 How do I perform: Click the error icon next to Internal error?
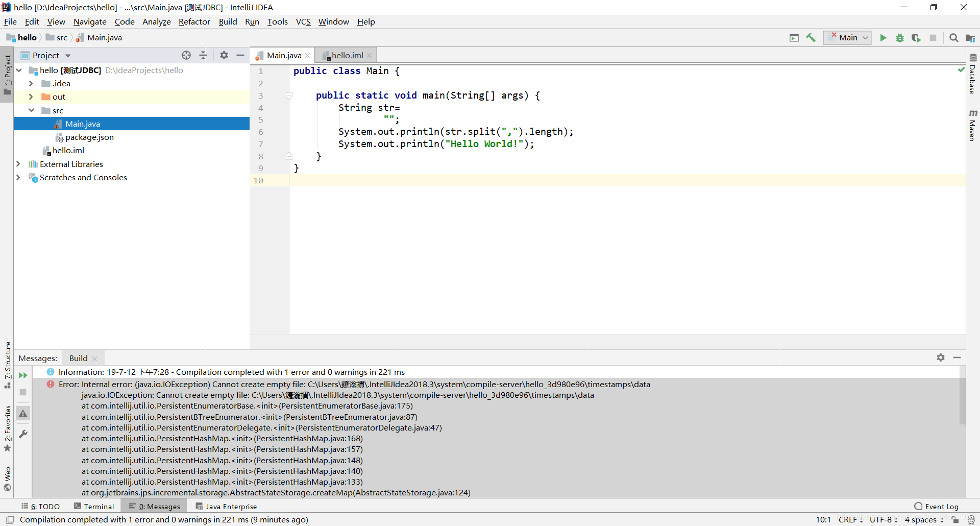(x=51, y=384)
